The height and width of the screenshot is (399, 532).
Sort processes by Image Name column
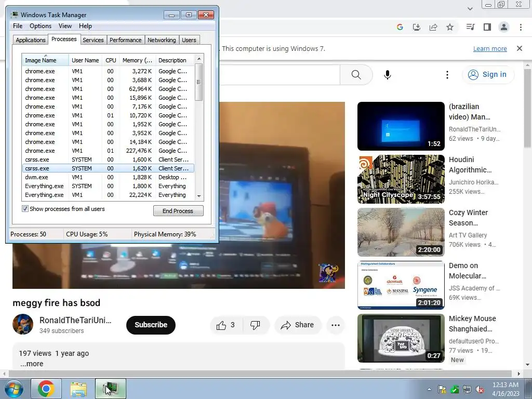click(46, 60)
